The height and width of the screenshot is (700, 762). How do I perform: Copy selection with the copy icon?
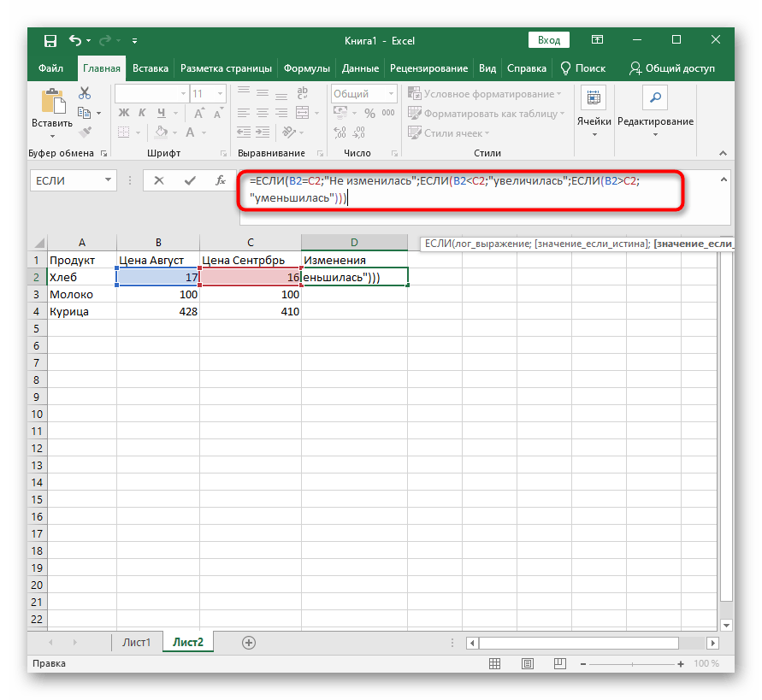point(85,113)
